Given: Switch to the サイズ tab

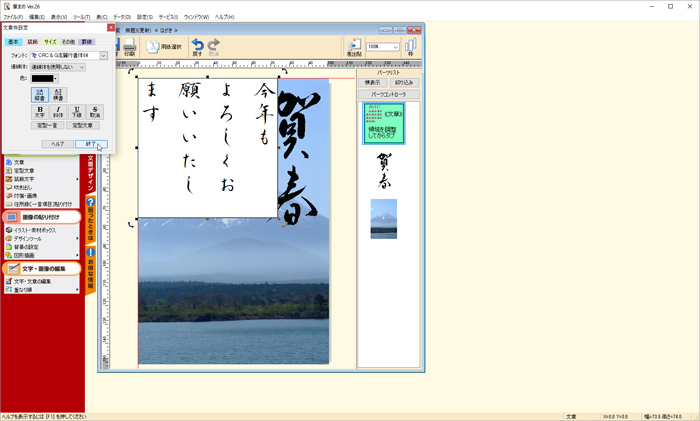Looking at the screenshot, I should coord(51,42).
